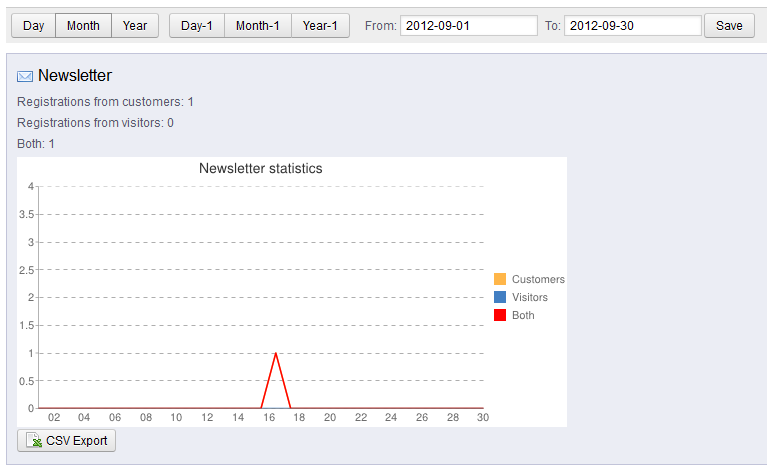Click the Newsletter section heading
767x475 pixels.
click(x=75, y=75)
